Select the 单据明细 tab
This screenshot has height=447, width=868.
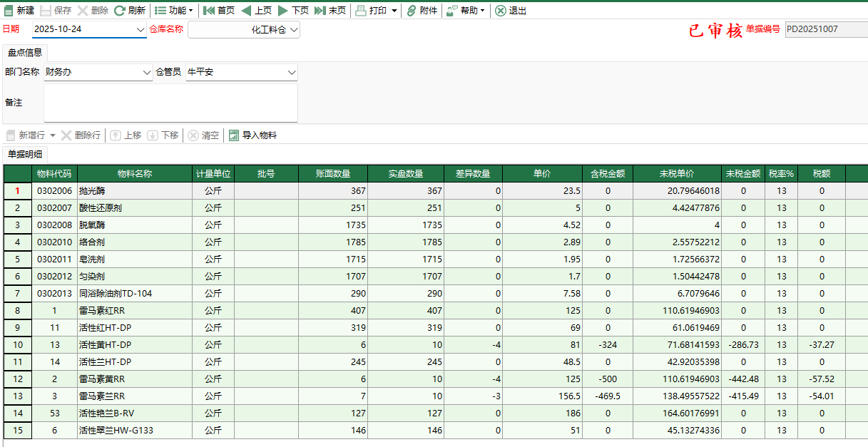pyautogui.click(x=25, y=155)
